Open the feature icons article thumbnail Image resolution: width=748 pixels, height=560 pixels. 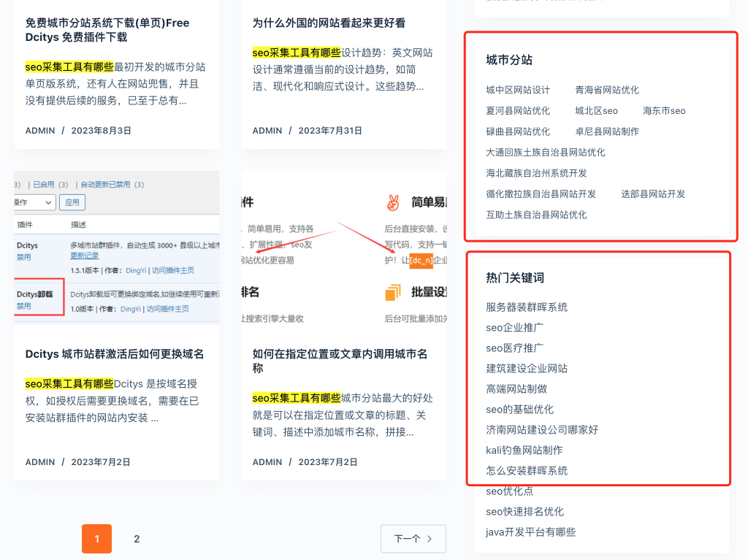pyautogui.click(x=344, y=247)
